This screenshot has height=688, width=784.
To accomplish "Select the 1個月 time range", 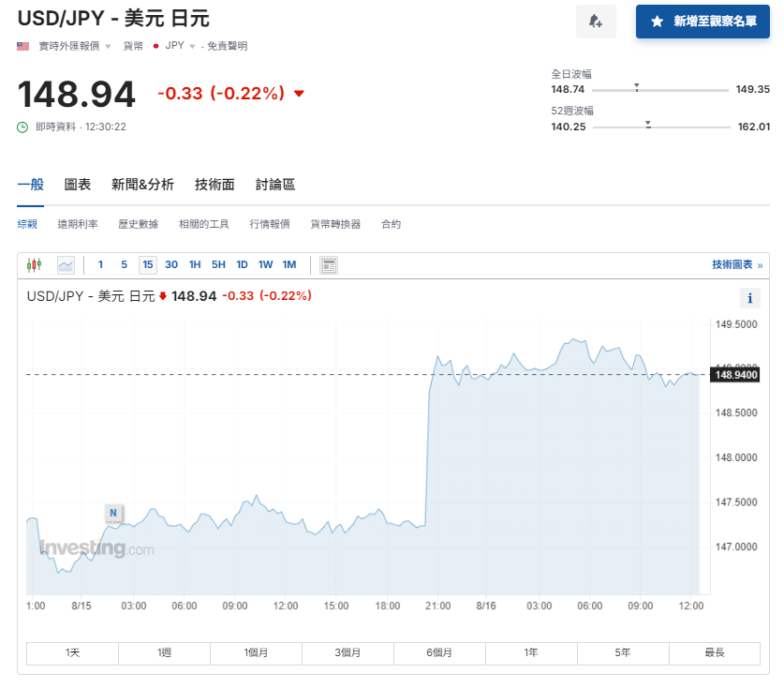I will [x=256, y=653].
